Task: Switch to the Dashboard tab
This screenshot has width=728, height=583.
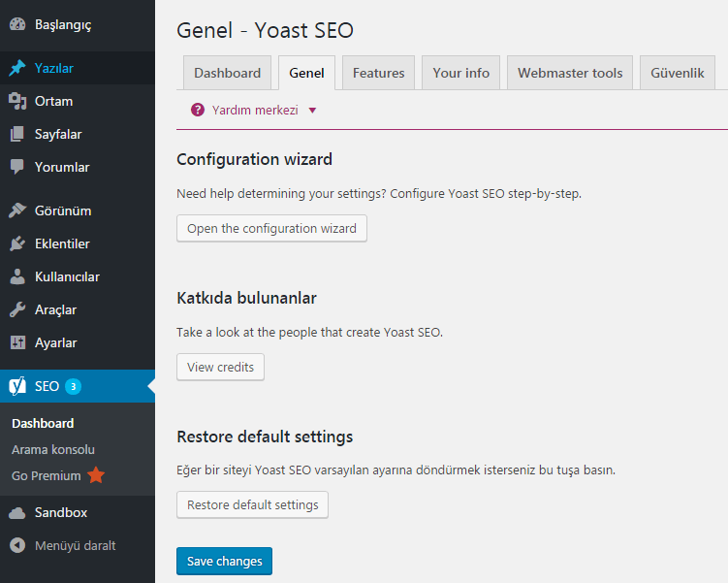Action: pyautogui.click(x=227, y=73)
